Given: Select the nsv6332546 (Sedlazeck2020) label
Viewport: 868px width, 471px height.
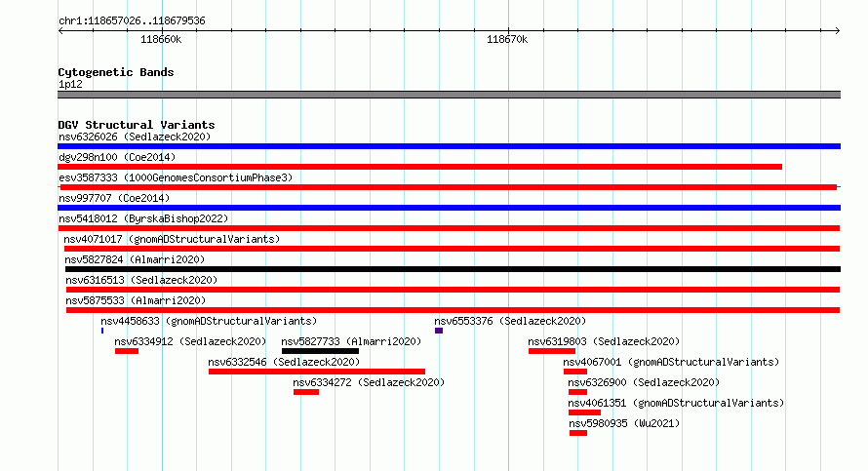Looking at the screenshot, I should coord(284,362).
